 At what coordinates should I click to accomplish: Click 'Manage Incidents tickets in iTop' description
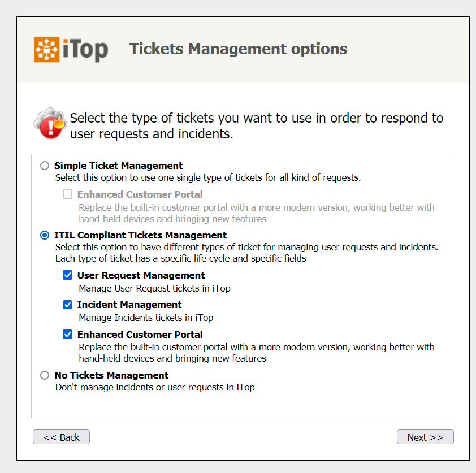146,318
